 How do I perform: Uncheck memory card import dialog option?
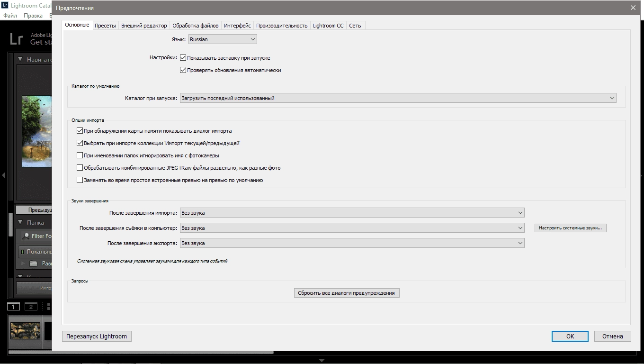(80, 131)
